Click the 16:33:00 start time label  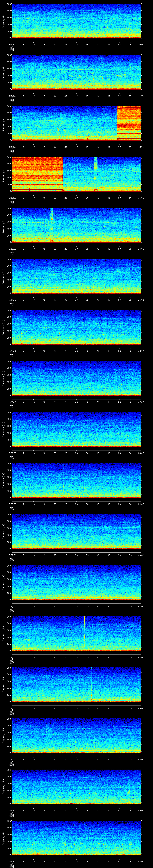click(x=12, y=249)
